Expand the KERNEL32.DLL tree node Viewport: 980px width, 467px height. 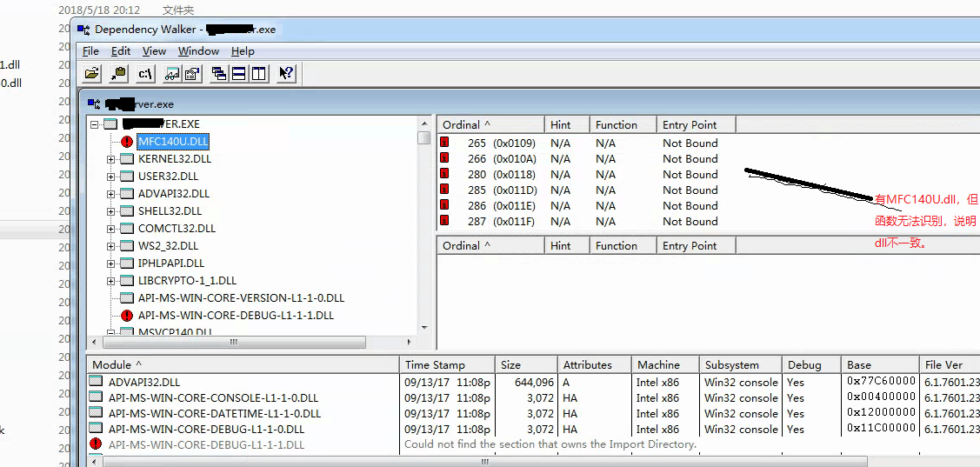(x=111, y=159)
